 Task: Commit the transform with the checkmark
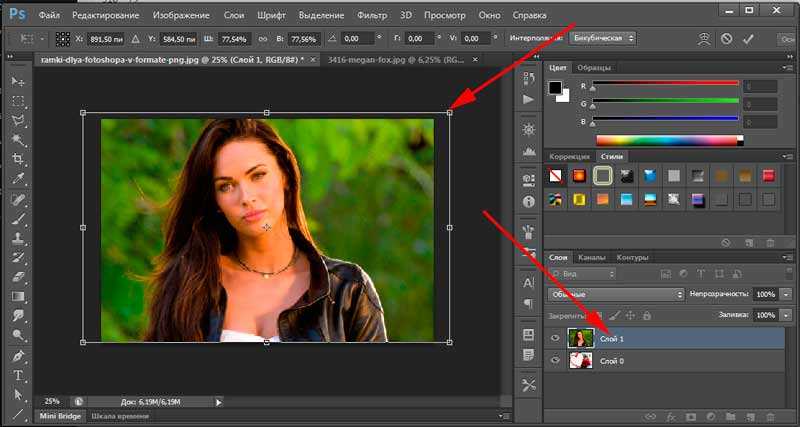748,39
